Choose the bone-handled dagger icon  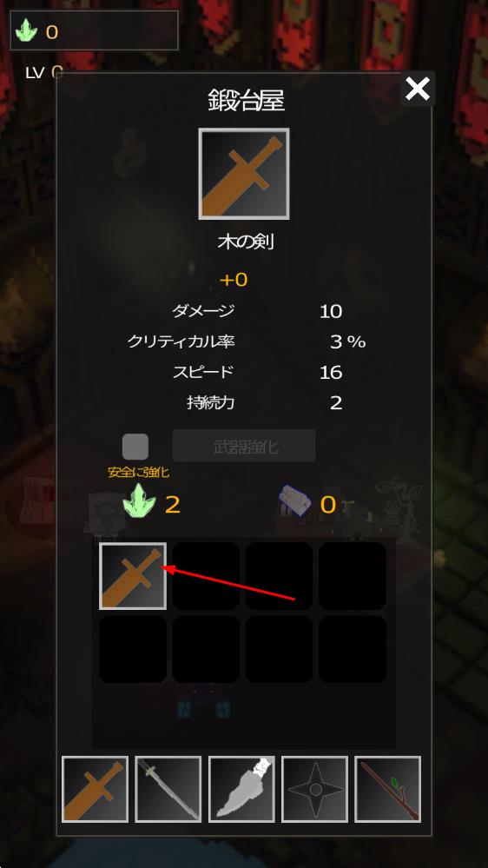point(241,790)
